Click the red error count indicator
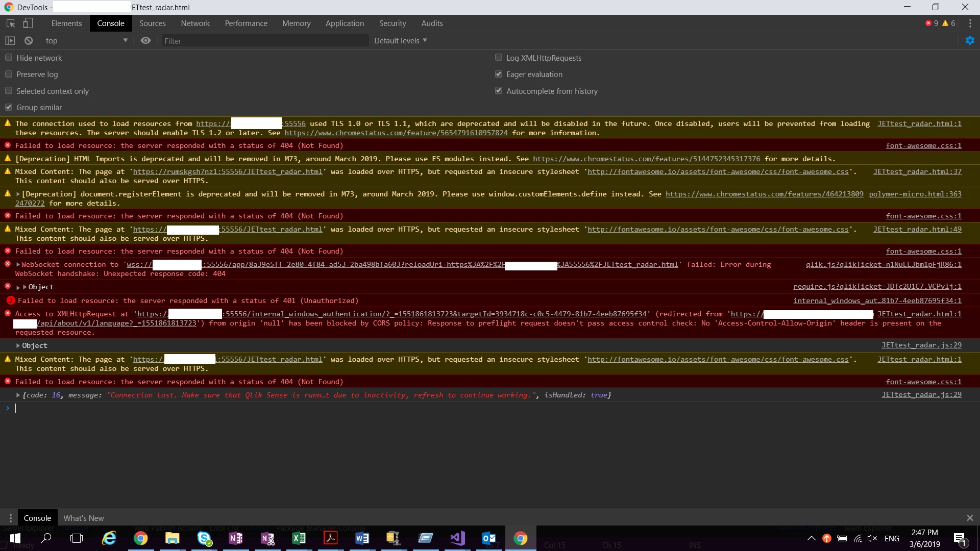 click(x=932, y=23)
